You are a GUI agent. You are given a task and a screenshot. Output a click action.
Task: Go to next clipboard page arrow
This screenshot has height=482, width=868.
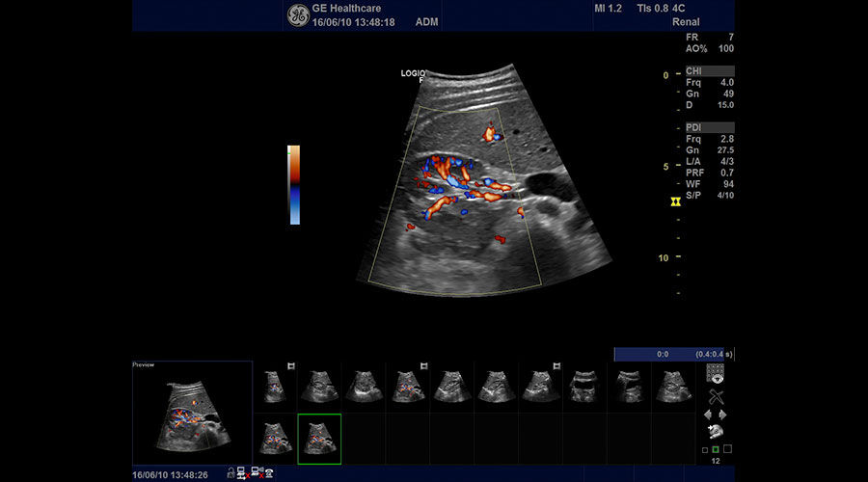(x=722, y=415)
